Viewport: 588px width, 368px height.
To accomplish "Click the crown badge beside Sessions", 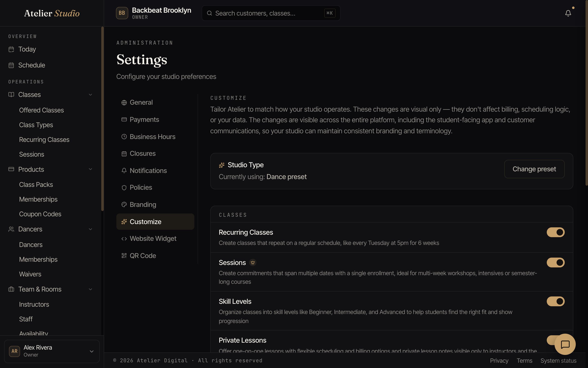I will click(x=253, y=262).
